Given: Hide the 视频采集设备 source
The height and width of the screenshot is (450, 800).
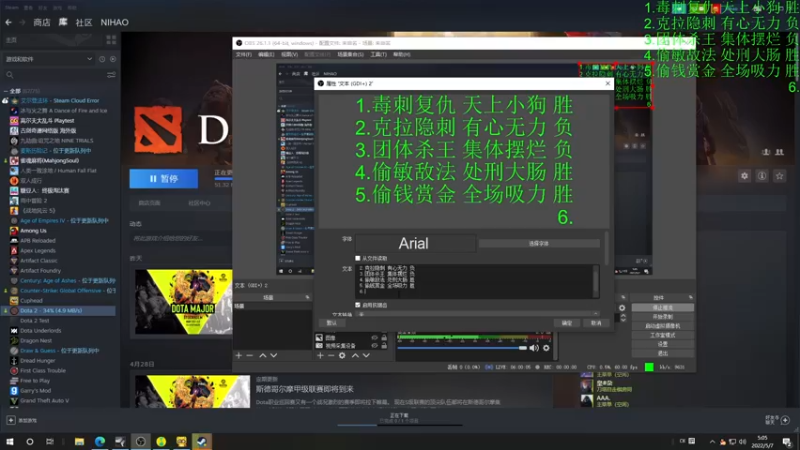Looking at the screenshot, I should (x=374, y=345).
